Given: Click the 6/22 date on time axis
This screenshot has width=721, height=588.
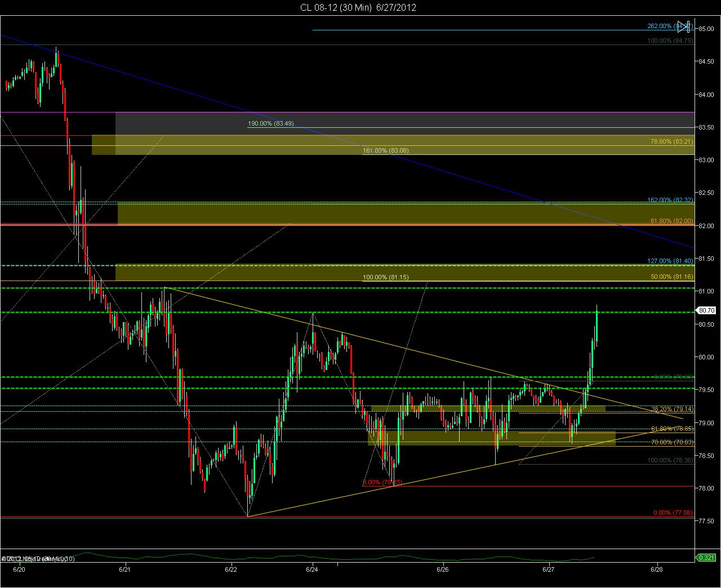Looking at the screenshot, I should [231, 569].
